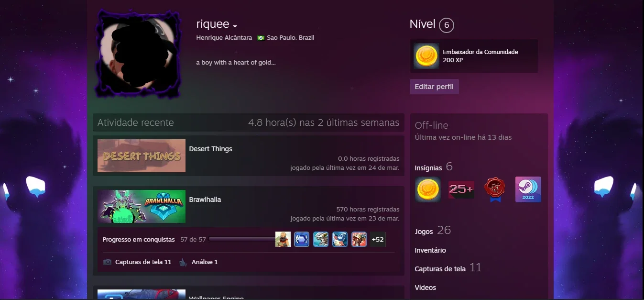Screen dimensions: 644x300
Task: Open the Inventário link
Action: coord(430,250)
